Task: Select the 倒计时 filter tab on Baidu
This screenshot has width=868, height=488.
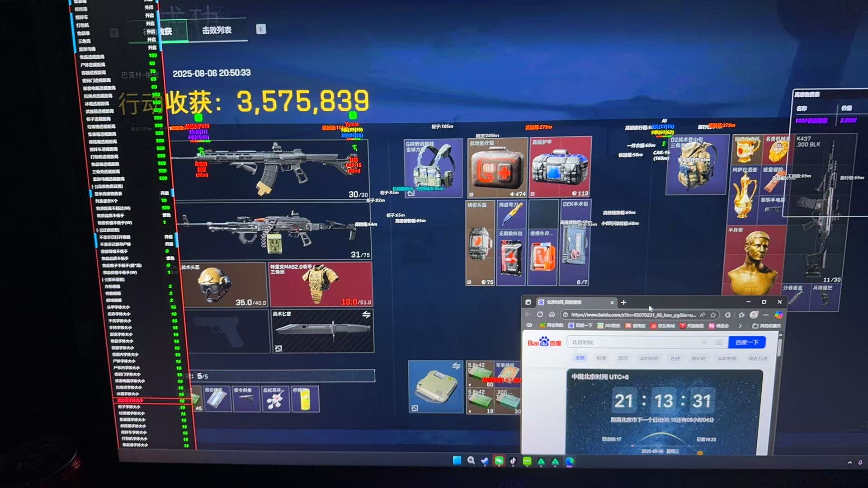Action: (x=698, y=358)
